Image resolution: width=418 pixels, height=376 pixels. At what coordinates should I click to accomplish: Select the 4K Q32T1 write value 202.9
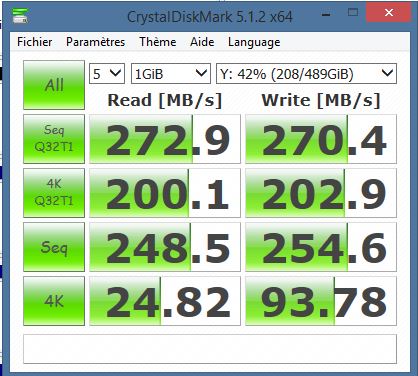tap(321, 193)
